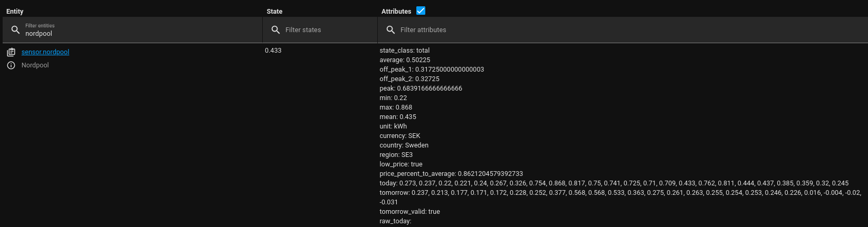The image size is (868, 227).
Task: Click the region: SE3 attribute line
Action: [396, 155]
